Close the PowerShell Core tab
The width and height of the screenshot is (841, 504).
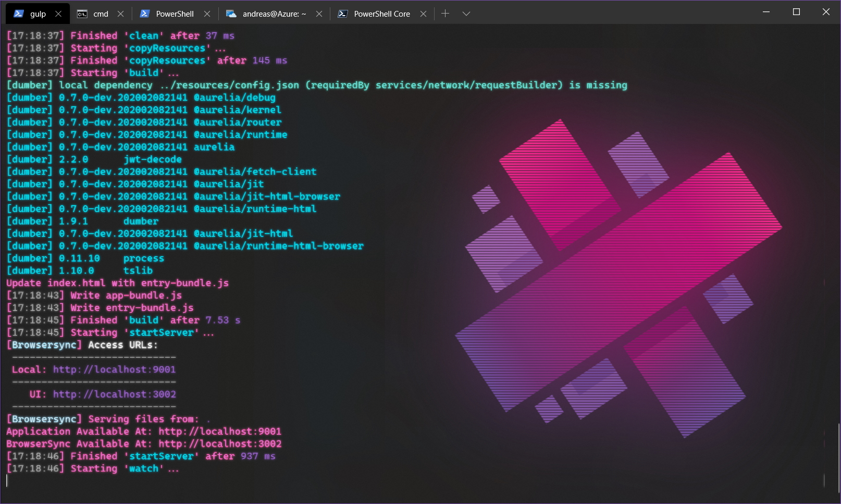coord(424,14)
